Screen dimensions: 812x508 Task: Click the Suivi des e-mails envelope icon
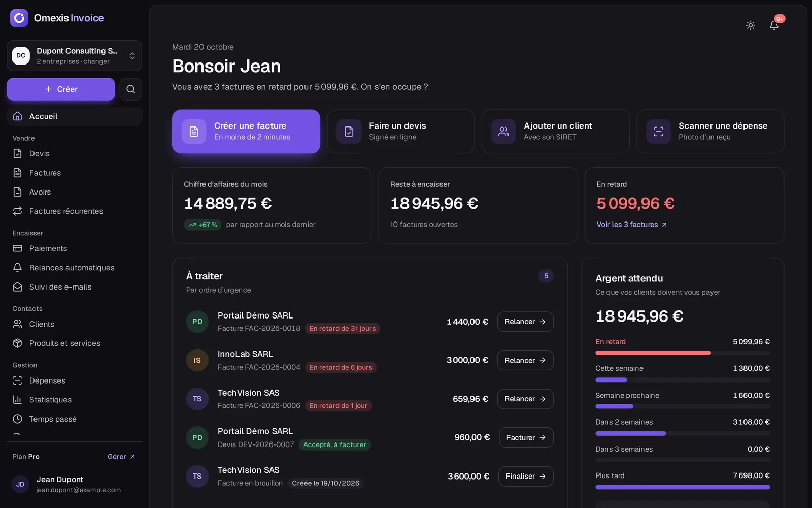pyautogui.click(x=18, y=287)
